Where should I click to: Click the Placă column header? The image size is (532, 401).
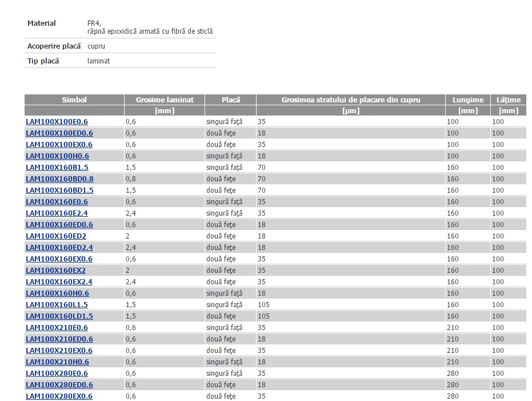pyautogui.click(x=230, y=100)
